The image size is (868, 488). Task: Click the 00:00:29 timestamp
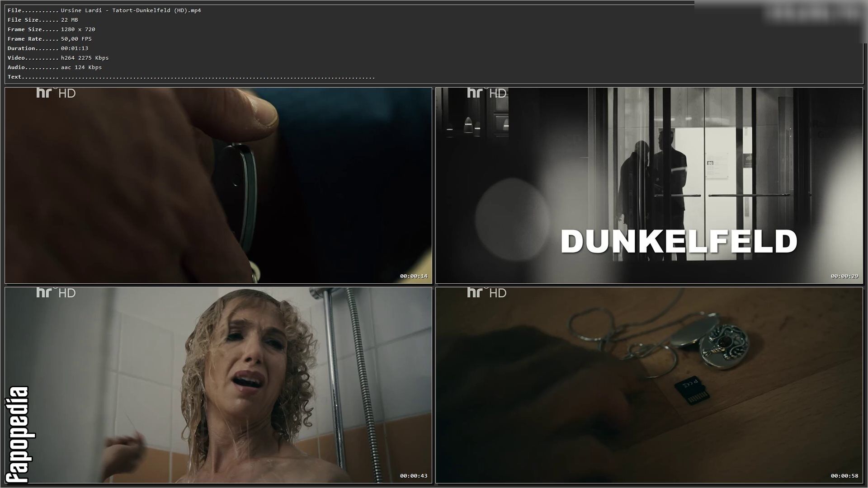pyautogui.click(x=844, y=276)
